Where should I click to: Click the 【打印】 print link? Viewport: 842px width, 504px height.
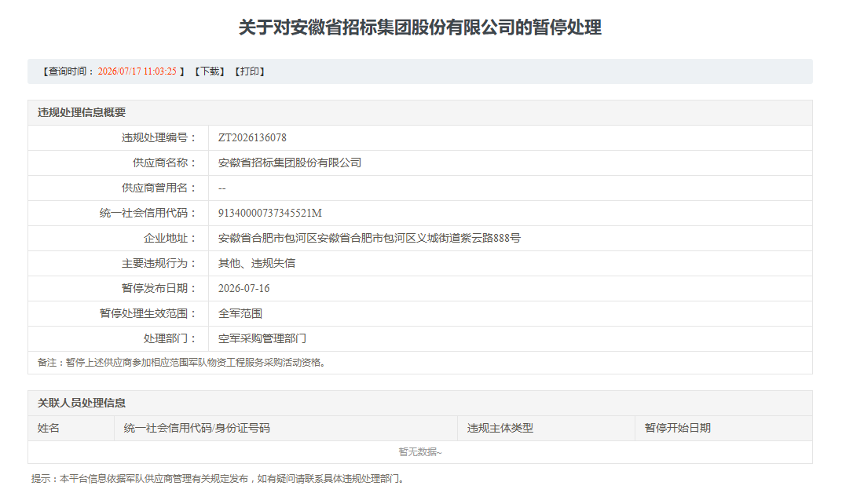(249, 71)
